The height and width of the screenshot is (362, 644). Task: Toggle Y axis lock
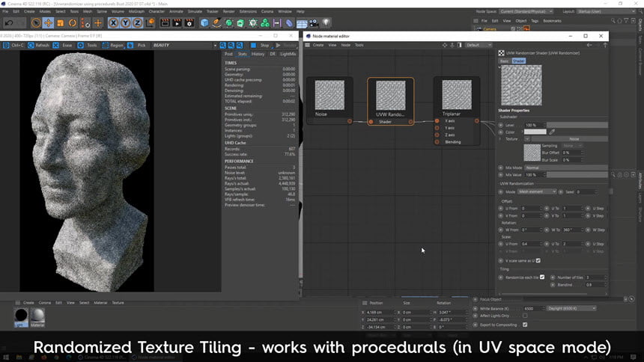125,23
